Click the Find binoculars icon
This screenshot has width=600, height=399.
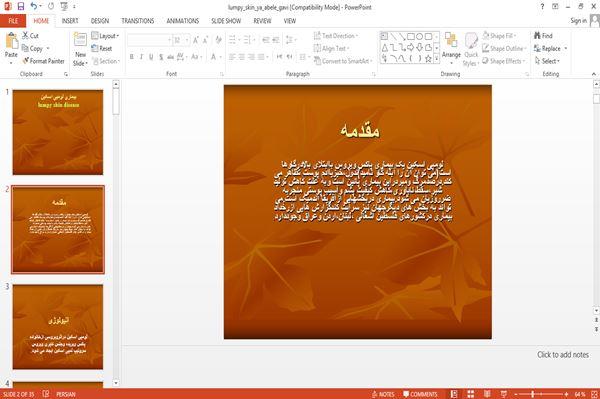click(538, 36)
